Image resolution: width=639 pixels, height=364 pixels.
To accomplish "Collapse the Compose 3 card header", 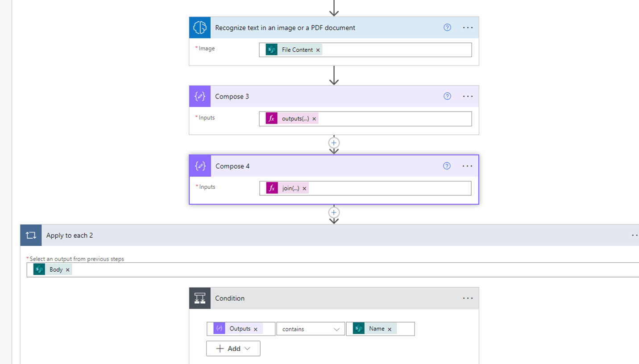I will 334,96.
